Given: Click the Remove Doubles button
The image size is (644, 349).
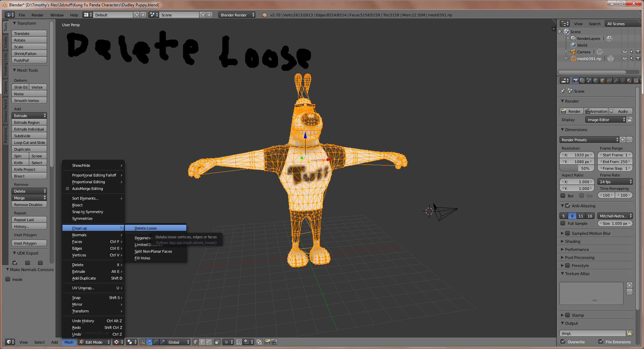Looking at the screenshot, I should tap(29, 205).
